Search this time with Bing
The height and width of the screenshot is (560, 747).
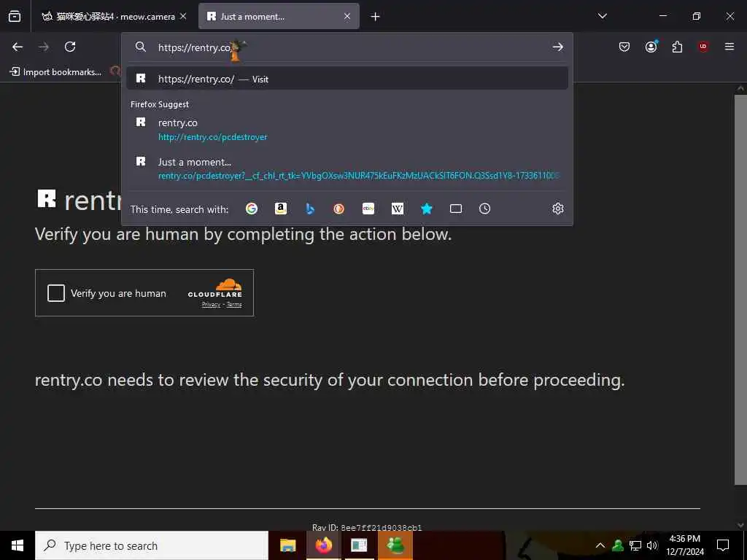tap(309, 209)
